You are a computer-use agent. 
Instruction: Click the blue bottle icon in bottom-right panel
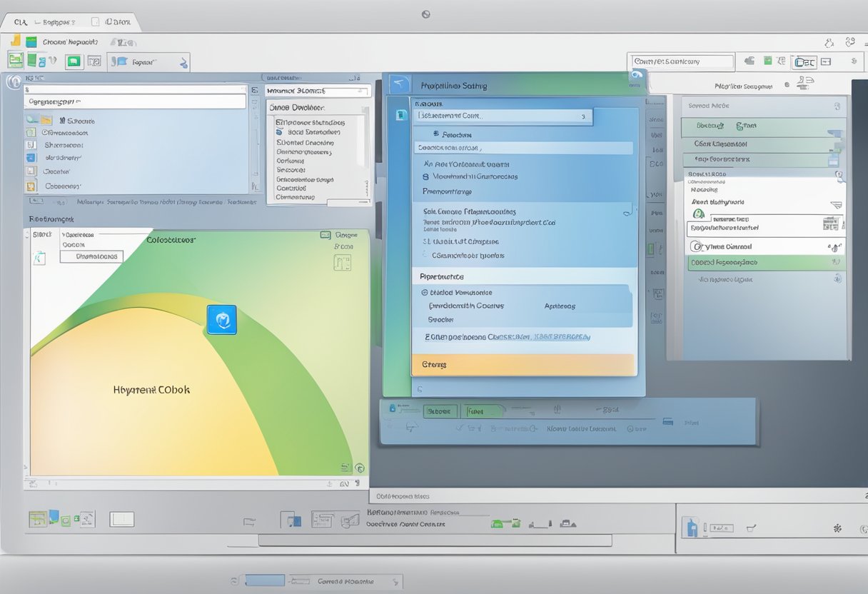coord(690,528)
